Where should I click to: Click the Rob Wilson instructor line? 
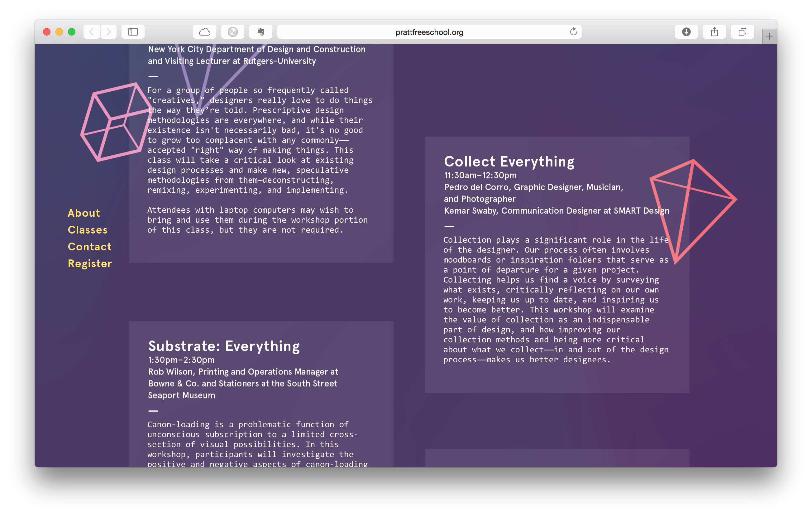(x=243, y=383)
